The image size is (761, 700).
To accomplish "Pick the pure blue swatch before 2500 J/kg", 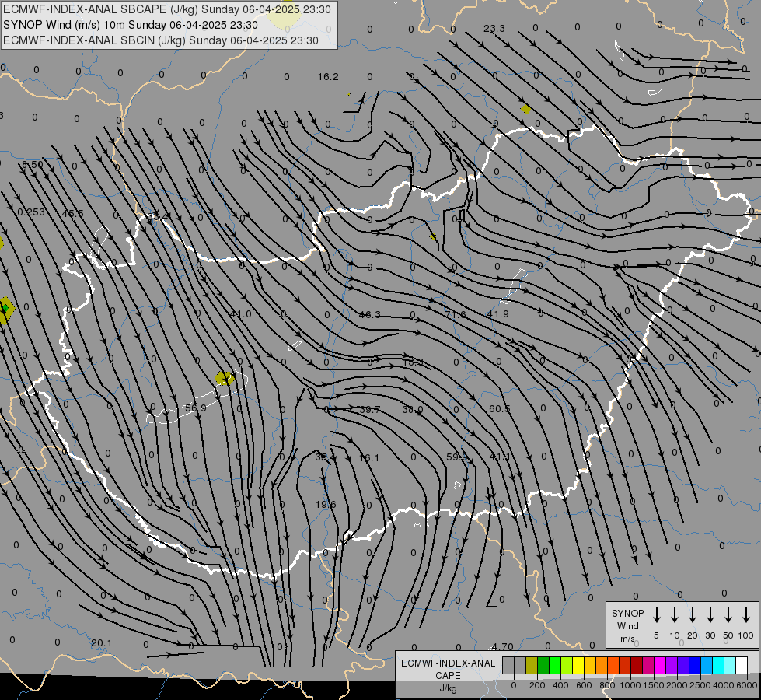I will pyautogui.click(x=694, y=665).
